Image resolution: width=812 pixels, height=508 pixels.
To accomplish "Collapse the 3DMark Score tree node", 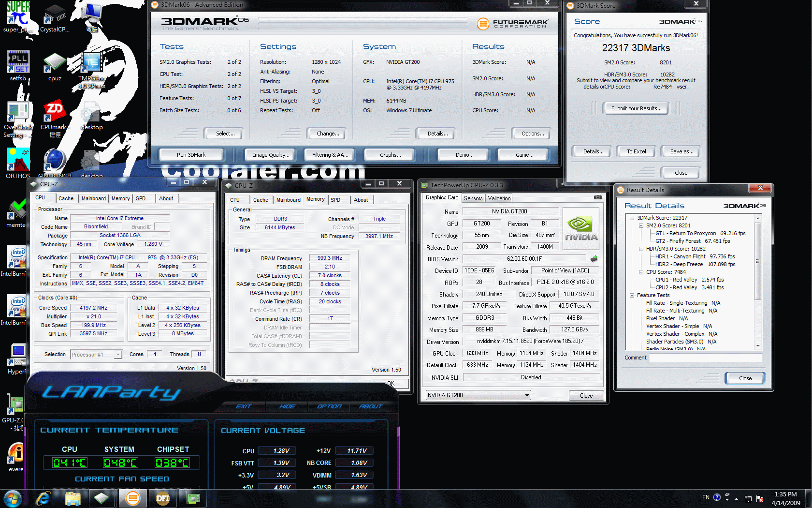I will [632, 218].
